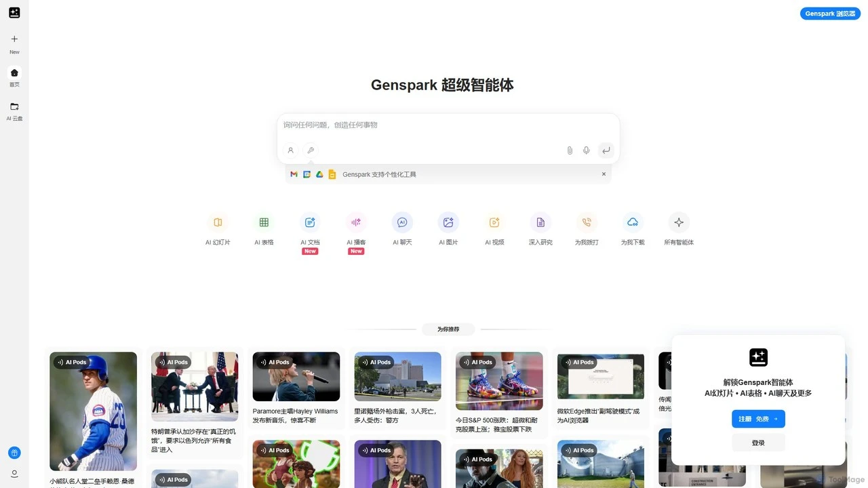This screenshot has width=868, height=488.
Task: Click 今日S&P 500涨跌 headline text
Action: point(496,424)
